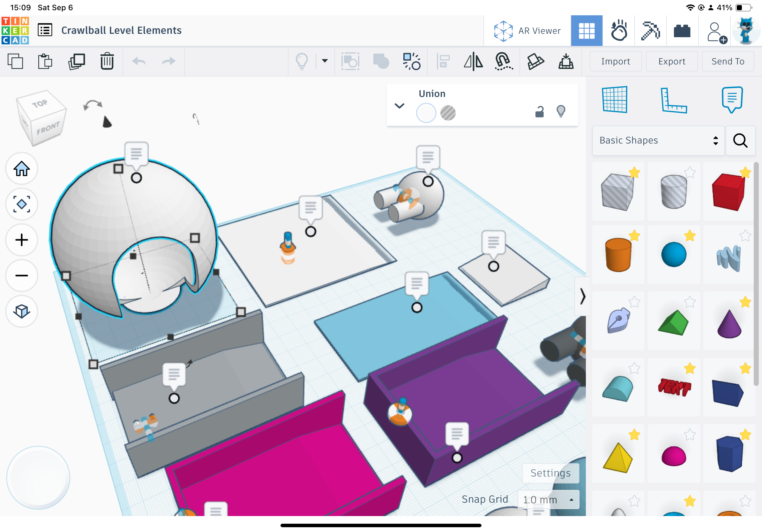The width and height of the screenshot is (762, 532).
Task: Click the Send To button
Action: tap(728, 61)
